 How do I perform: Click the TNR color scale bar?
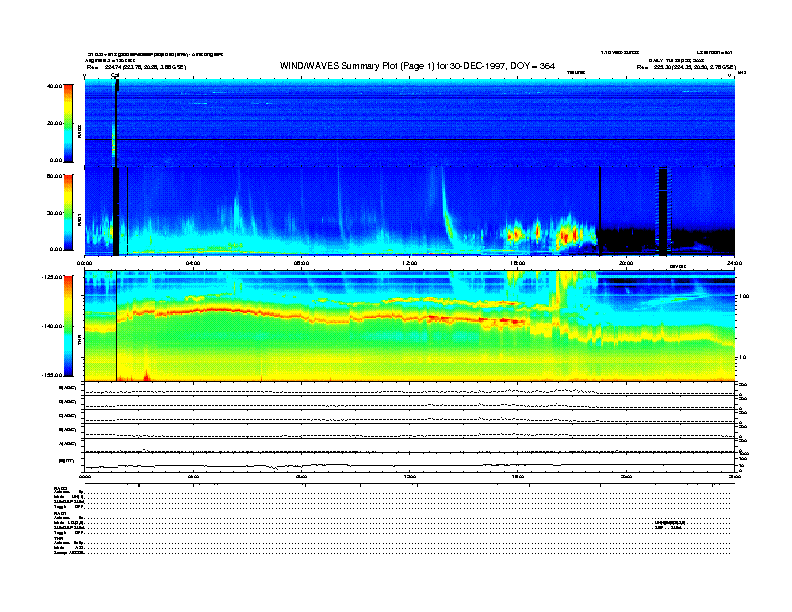point(68,326)
